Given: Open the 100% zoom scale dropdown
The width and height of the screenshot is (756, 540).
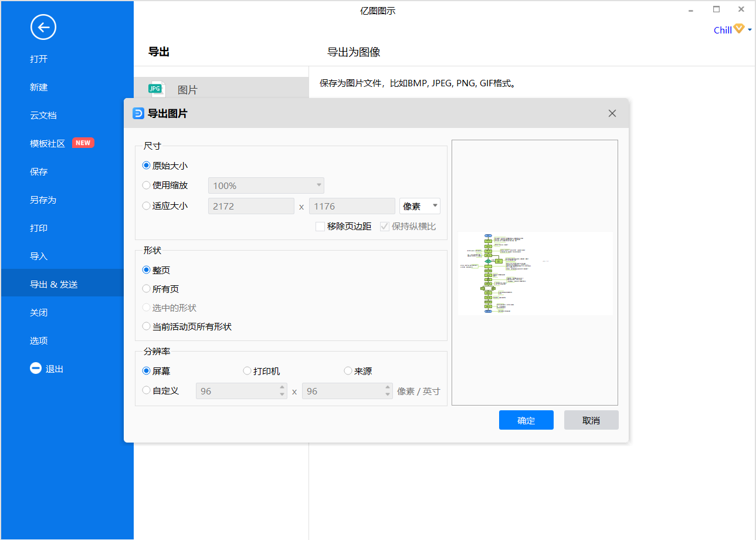Looking at the screenshot, I should point(266,185).
